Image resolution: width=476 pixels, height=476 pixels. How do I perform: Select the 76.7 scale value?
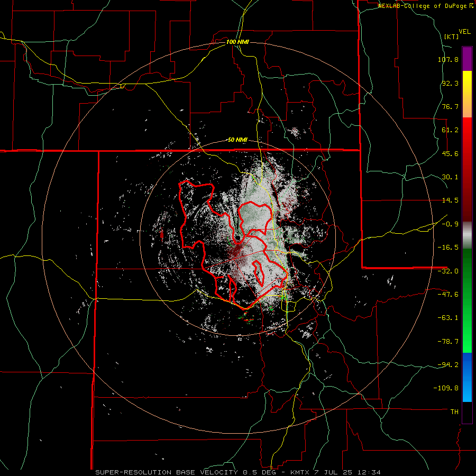coord(450,106)
